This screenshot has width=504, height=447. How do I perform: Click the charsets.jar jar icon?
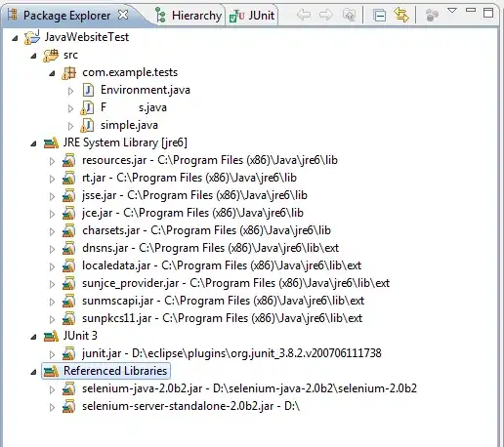point(68,230)
